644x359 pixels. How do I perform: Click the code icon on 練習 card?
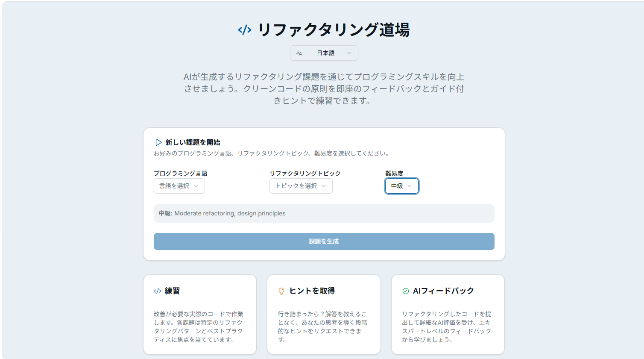tap(158, 291)
